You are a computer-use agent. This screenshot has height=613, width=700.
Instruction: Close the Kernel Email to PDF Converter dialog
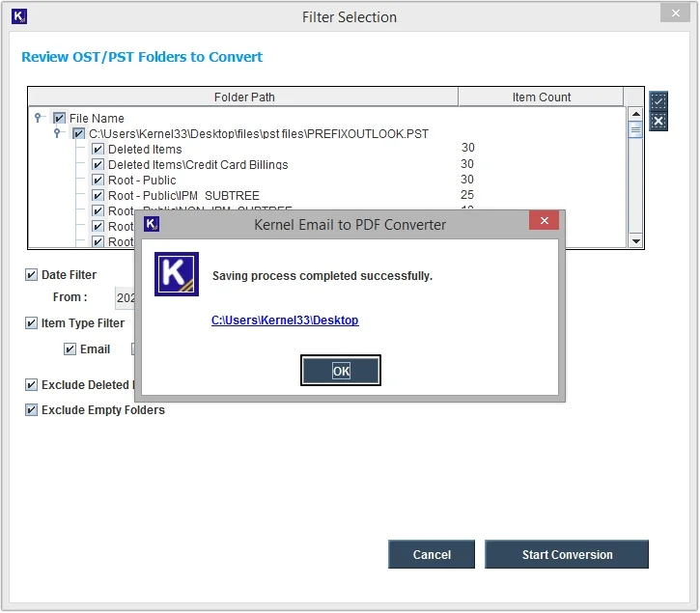[544, 220]
